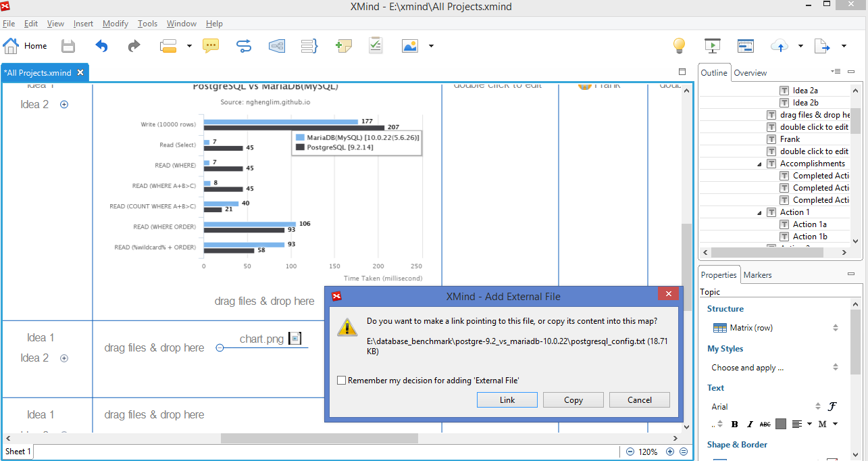Open the Tools menu
Viewport: 868px width, 461px height.
[147, 23]
